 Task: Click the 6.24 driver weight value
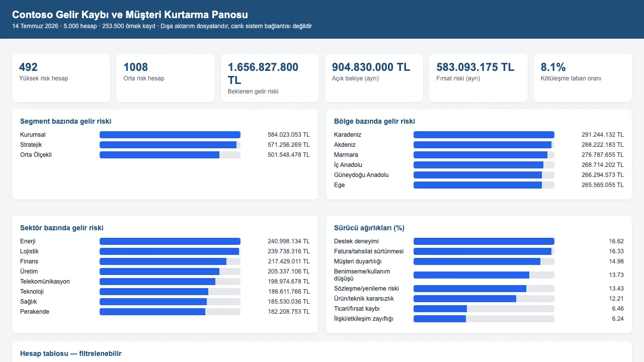pos(618,319)
